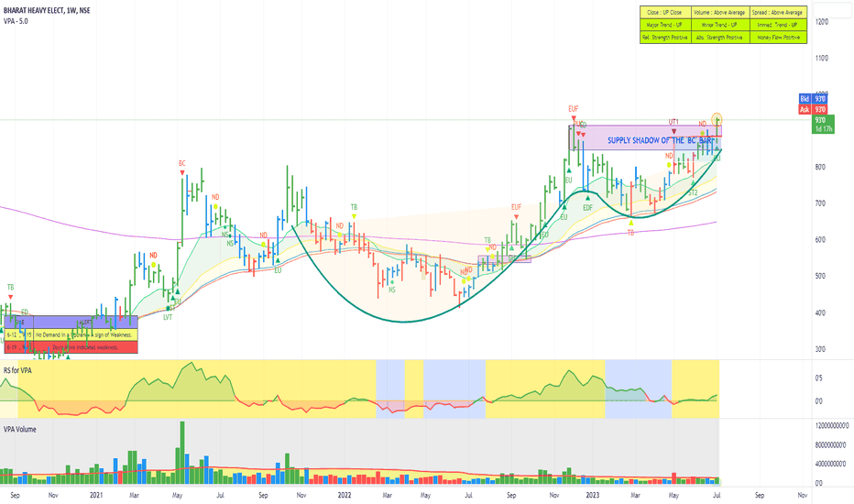Click the 2021 label on the time axis
The height and width of the screenshot is (504, 854).
point(96,495)
